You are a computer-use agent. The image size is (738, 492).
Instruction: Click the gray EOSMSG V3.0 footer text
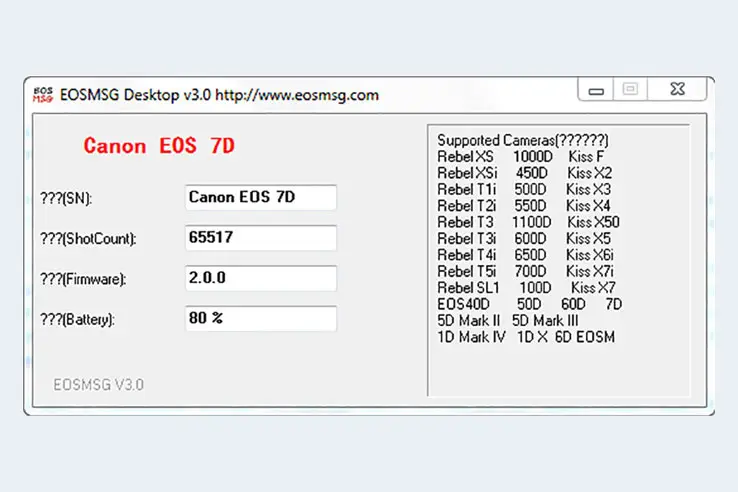[98, 385]
